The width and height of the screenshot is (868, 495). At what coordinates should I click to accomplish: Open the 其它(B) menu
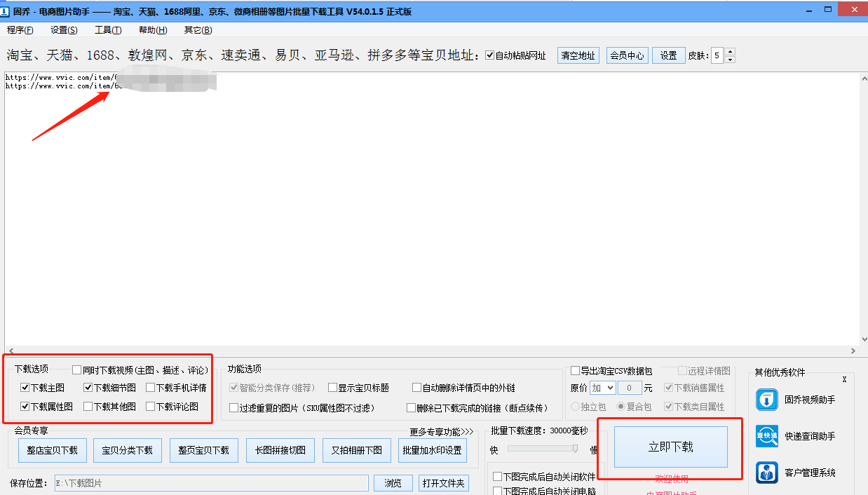pos(198,30)
